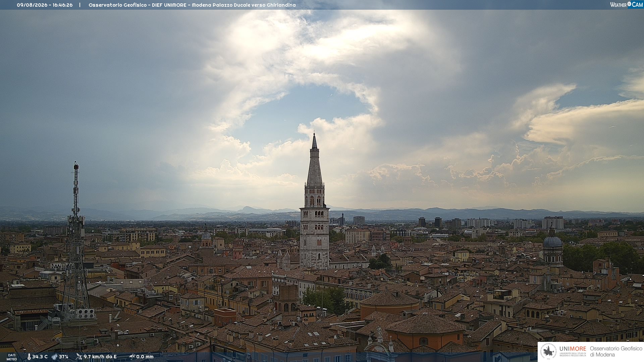This screenshot has height=362, width=644.
Task: Click the UNIMORE university seal
Action: [548, 351]
